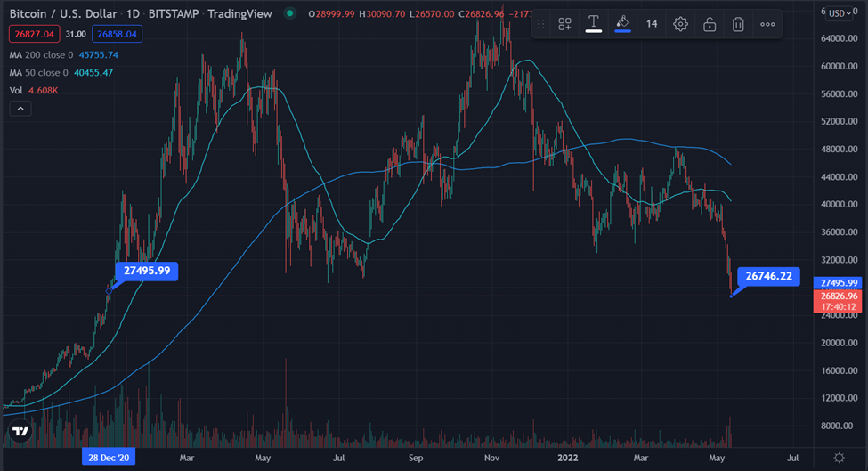Viewport: 868px width, 471px height.
Task: Click the 27495.99 price axis label
Action: (838, 283)
